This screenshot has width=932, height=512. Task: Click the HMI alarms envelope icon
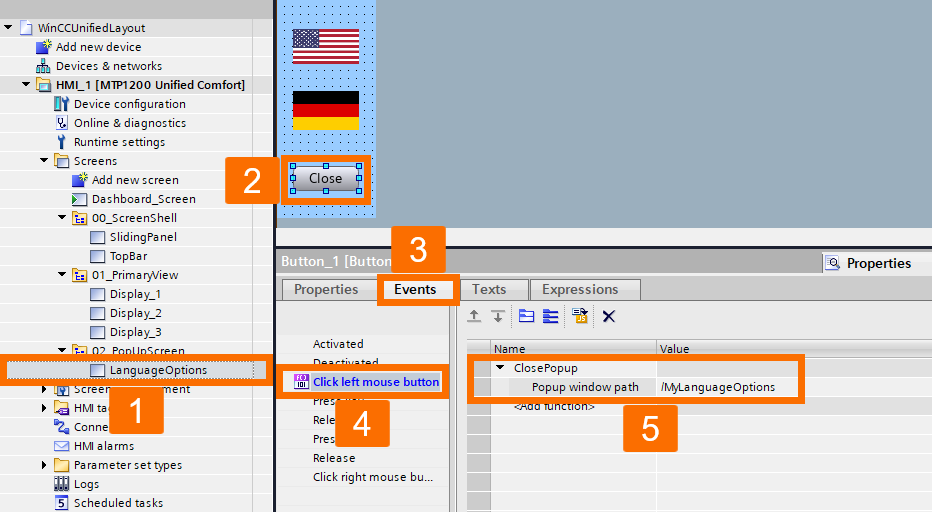tap(61, 446)
